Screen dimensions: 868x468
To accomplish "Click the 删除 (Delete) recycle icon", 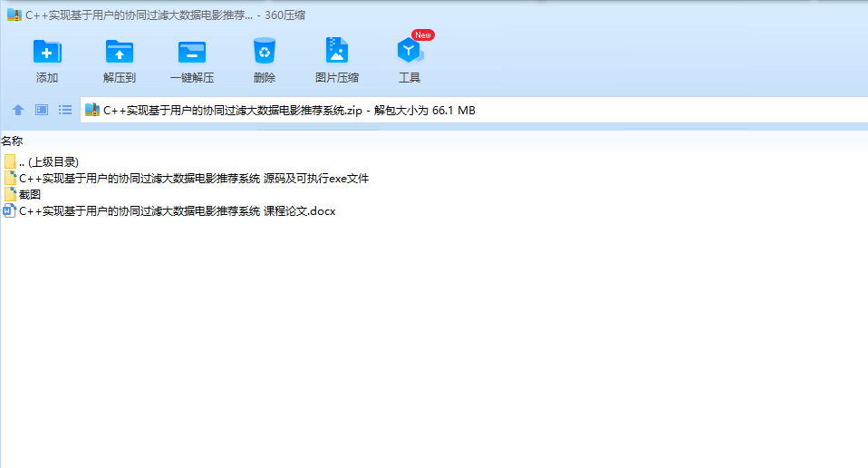I will coord(264,51).
